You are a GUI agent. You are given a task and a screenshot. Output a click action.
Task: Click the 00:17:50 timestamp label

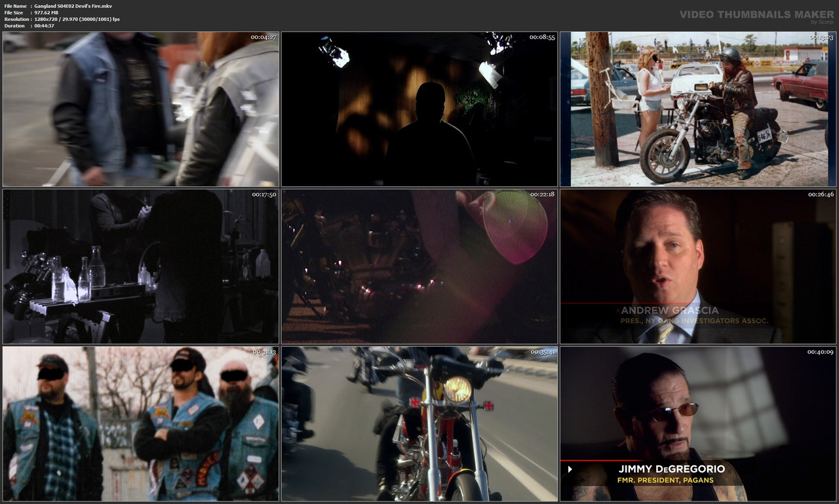[264, 195]
